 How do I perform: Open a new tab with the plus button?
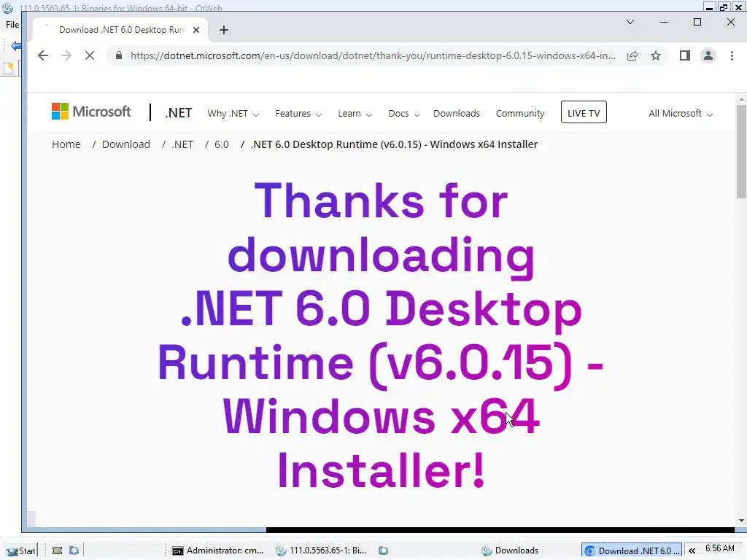pos(224,30)
